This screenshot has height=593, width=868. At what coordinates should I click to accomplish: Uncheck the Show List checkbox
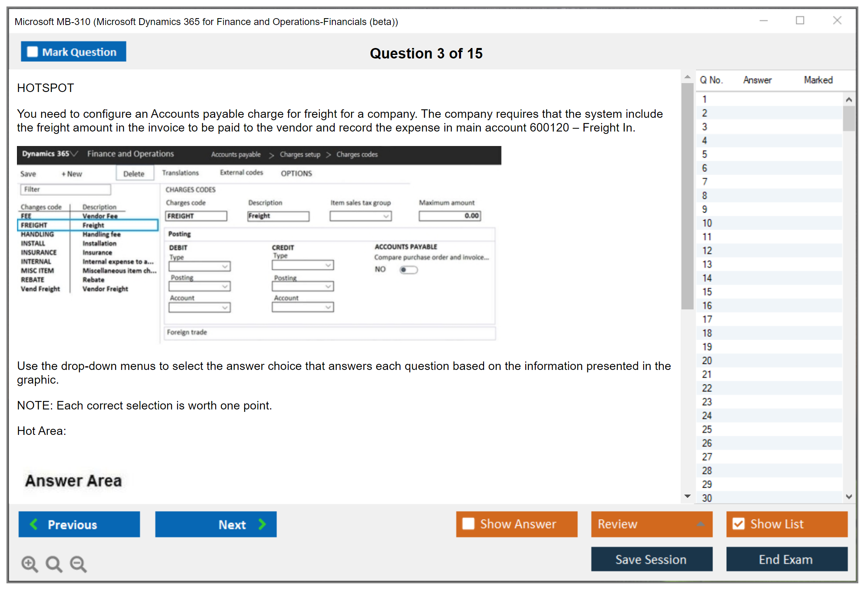738,524
